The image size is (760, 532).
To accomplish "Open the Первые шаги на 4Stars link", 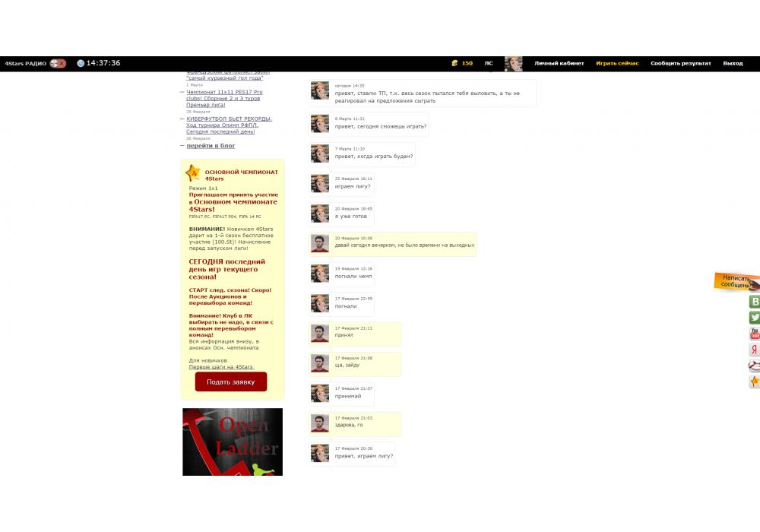I will 221,367.
